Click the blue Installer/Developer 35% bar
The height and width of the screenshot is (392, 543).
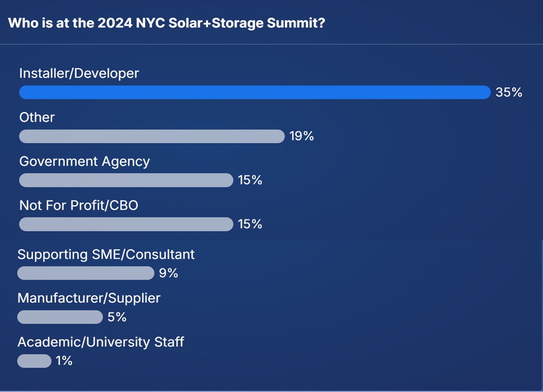[255, 92]
